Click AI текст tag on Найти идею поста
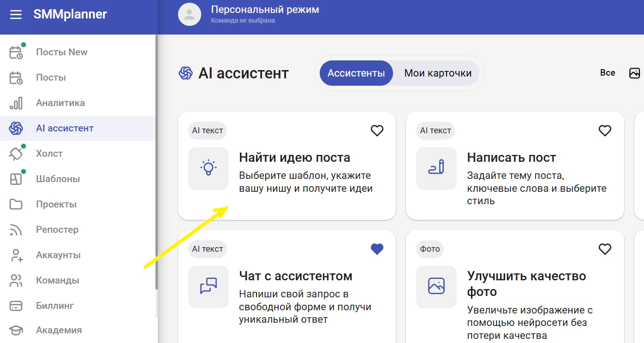This screenshot has width=644, height=343. coord(208,130)
